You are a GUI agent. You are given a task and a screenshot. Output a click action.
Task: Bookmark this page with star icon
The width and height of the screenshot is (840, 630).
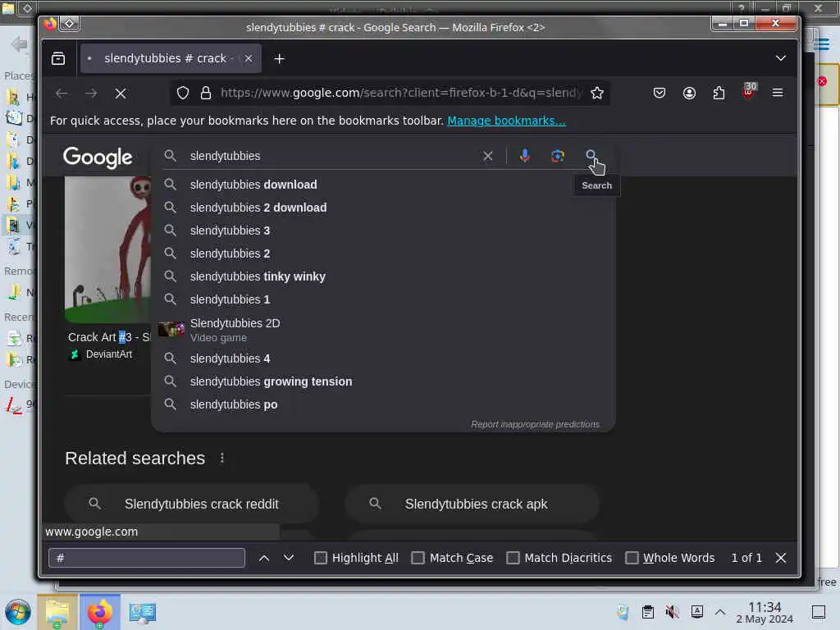(597, 94)
